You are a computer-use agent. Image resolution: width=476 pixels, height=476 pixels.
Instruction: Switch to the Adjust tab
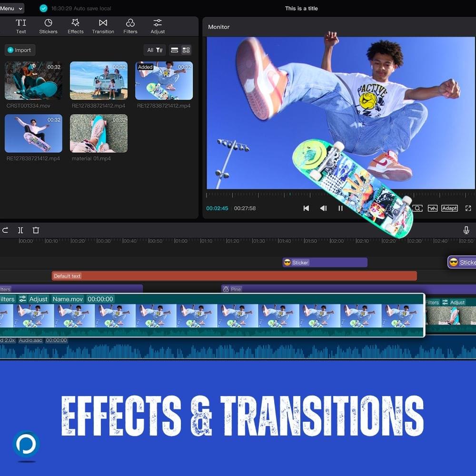158,26
